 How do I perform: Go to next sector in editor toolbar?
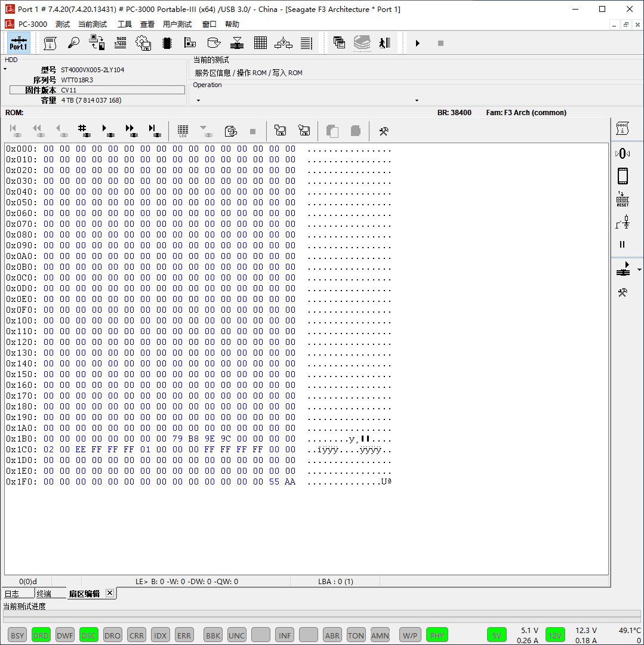tap(108, 131)
